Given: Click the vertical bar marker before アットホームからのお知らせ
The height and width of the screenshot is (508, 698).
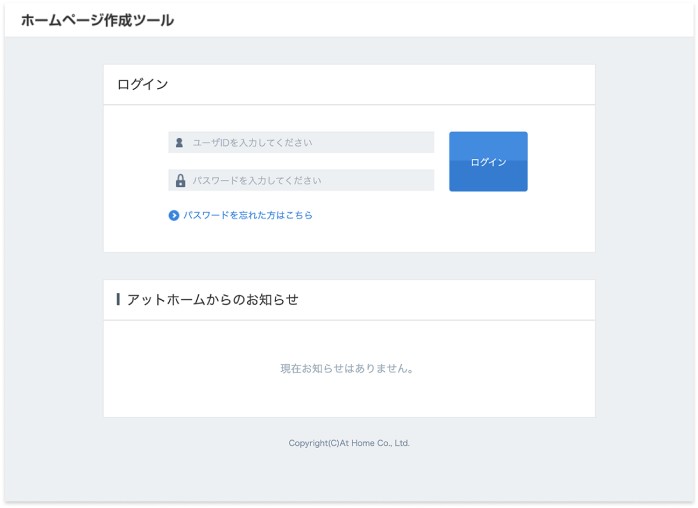Looking at the screenshot, I should 118,299.
